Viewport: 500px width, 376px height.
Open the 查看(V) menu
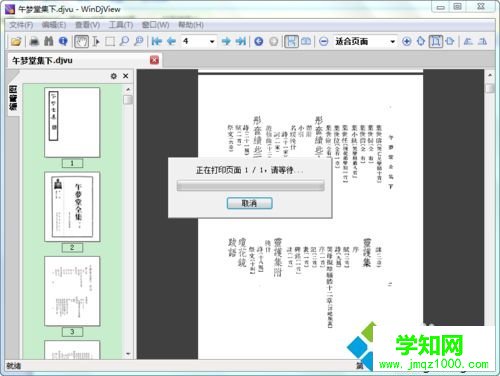tap(87, 25)
